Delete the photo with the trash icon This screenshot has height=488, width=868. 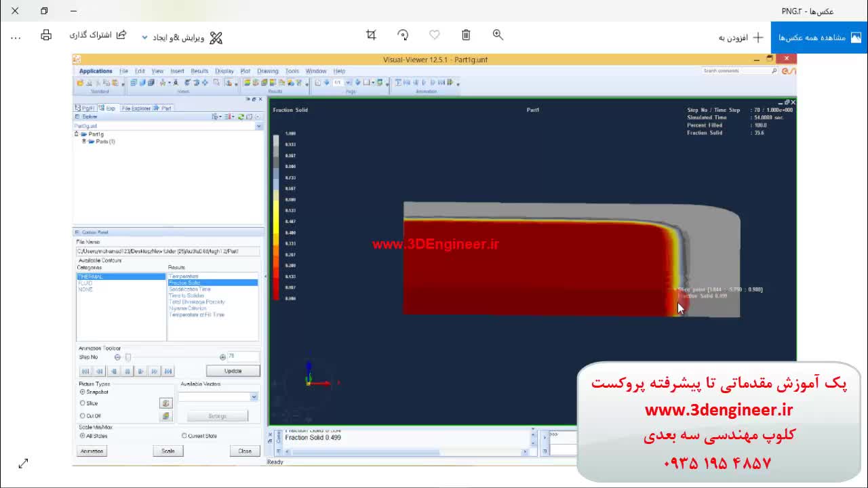tap(466, 35)
